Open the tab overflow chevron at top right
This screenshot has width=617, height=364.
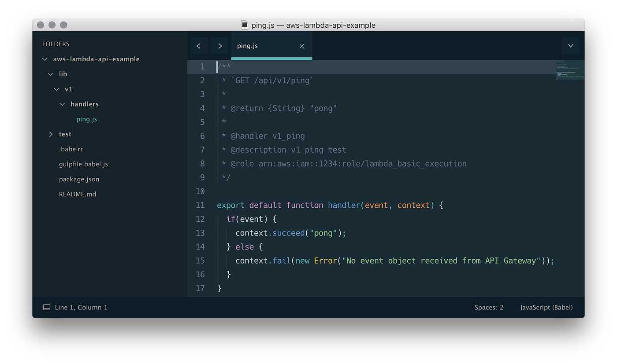coord(570,46)
